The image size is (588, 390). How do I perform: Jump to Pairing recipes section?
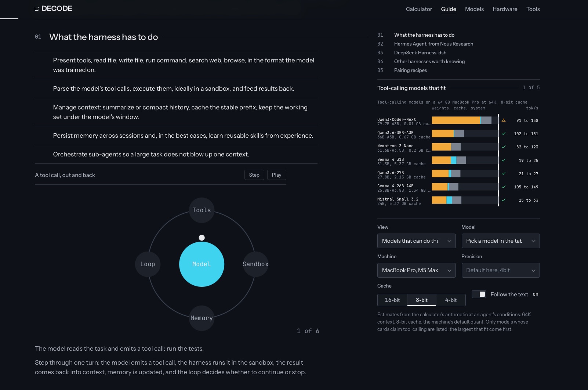click(x=410, y=70)
